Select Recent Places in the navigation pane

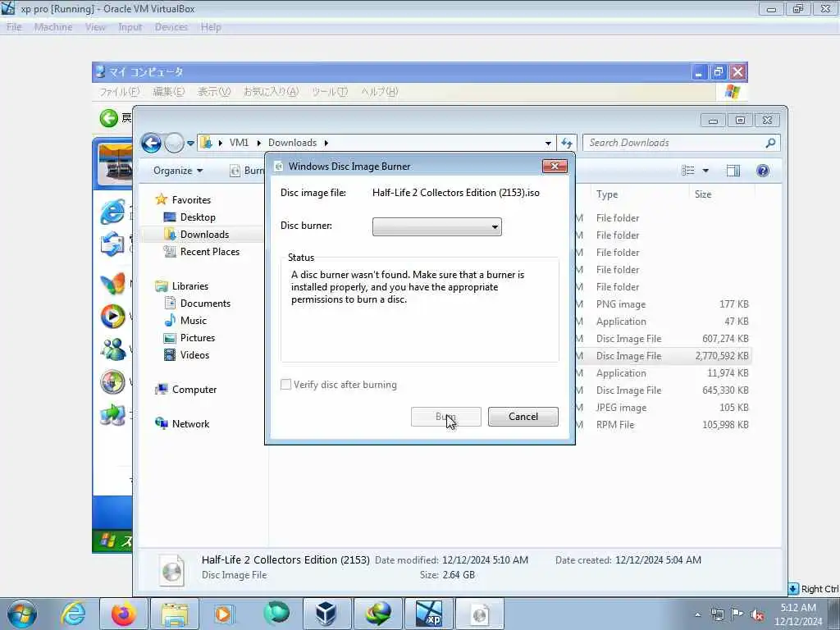pyautogui.click(x=210, y=251)
